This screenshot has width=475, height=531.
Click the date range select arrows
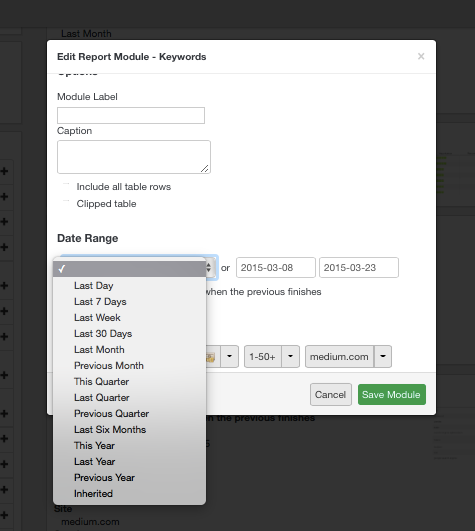tap(210, 268)
